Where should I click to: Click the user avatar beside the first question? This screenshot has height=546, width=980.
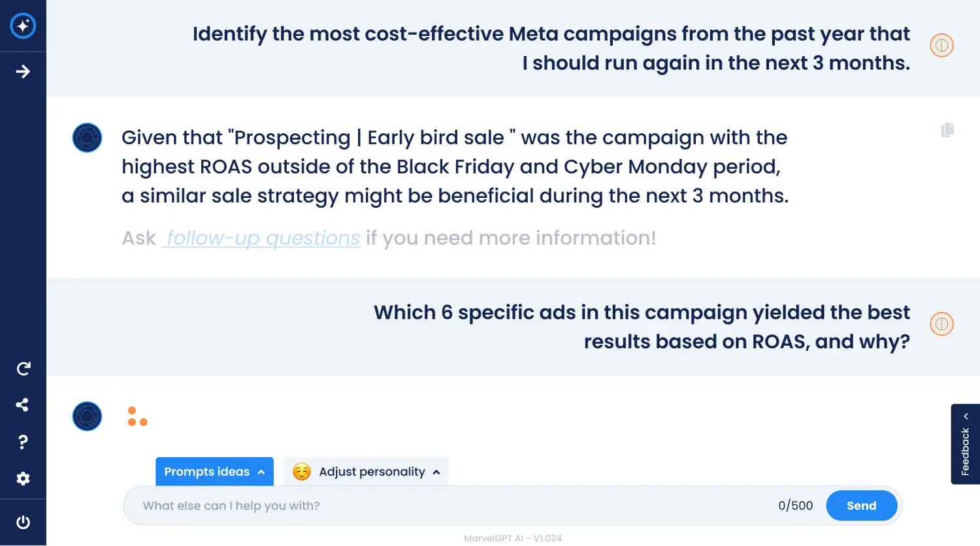[x=941, y=45]
